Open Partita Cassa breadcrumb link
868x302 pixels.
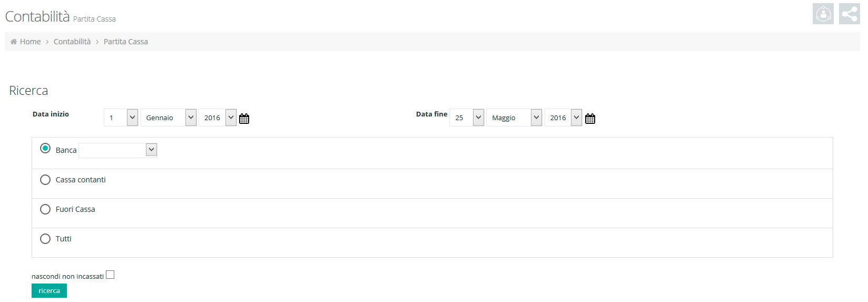click(126, 42)
